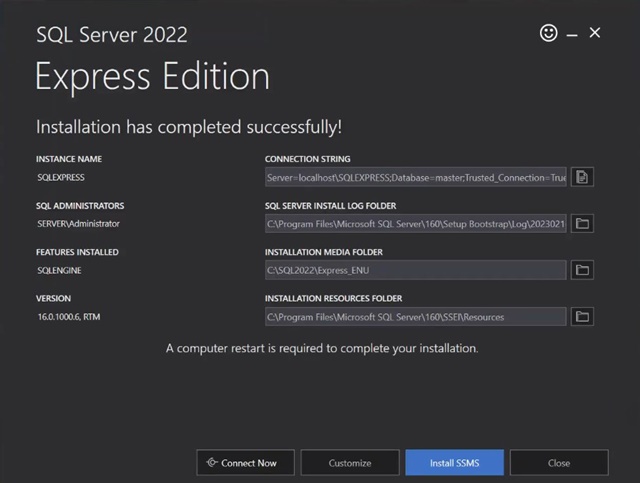Close the installer with the X icon

pyautogui.click(x=595, y=33)
